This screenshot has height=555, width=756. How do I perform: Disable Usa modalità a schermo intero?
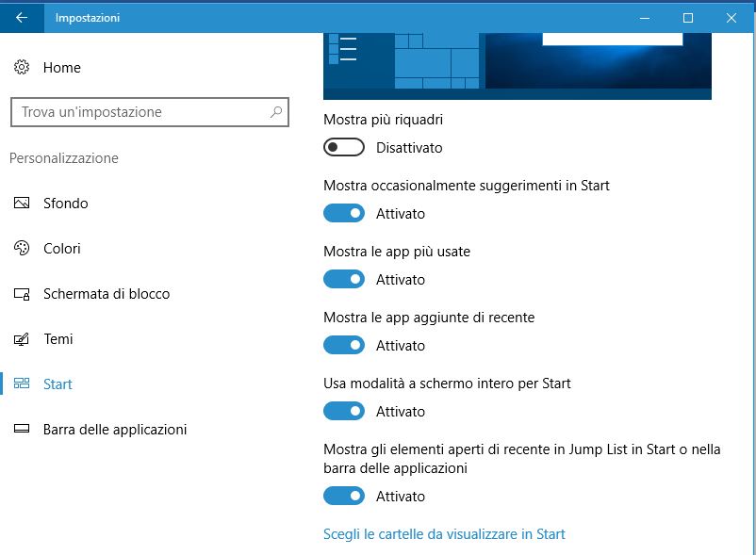pyautogui.click(x=344, y=412)
